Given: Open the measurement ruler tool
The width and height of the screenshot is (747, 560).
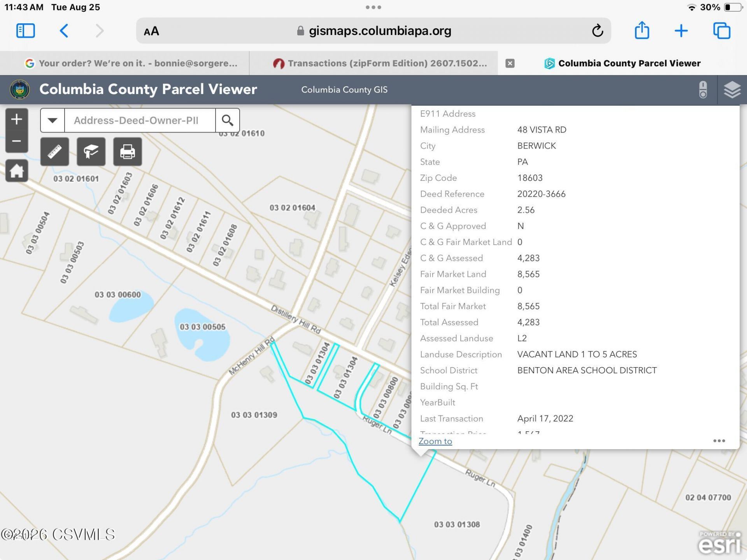Looking at the screenshot, I should [x=54, y=152].
